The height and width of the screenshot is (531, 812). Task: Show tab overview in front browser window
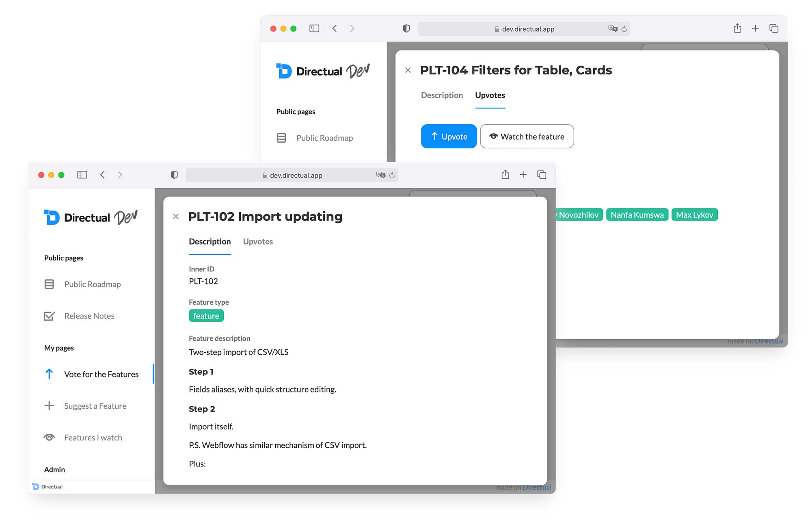[x=542, y=175]
